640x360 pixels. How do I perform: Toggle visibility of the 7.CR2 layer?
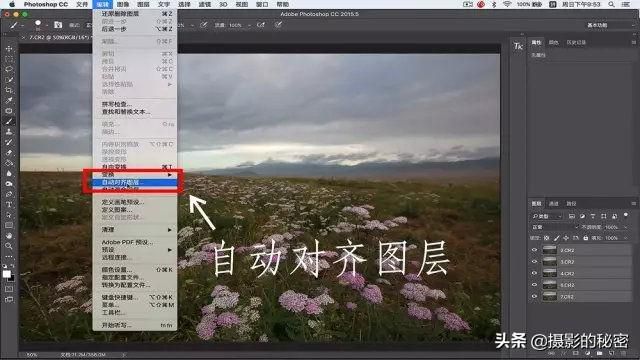click(x=534, y=296)
